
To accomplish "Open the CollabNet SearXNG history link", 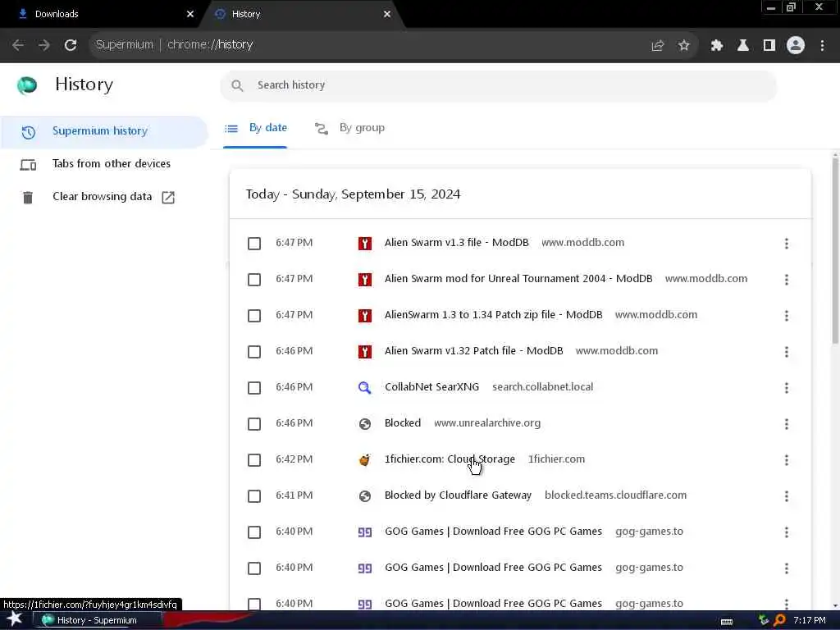I will tap(431, 387).
